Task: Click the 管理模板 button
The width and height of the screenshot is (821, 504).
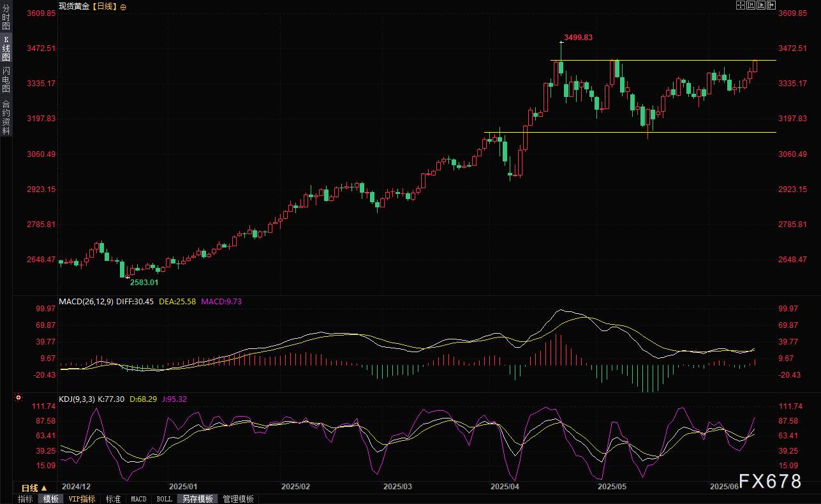Action: pos(238,499)
